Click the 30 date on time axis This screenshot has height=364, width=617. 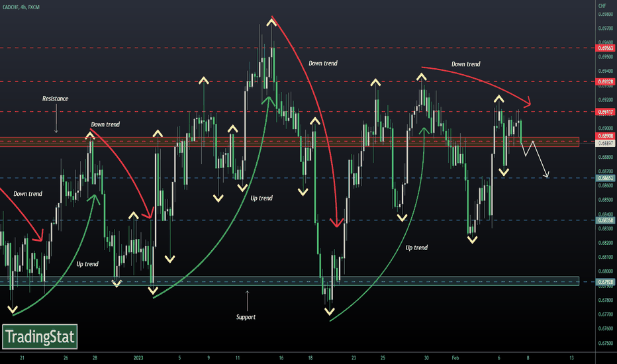[x=426, y=358]
